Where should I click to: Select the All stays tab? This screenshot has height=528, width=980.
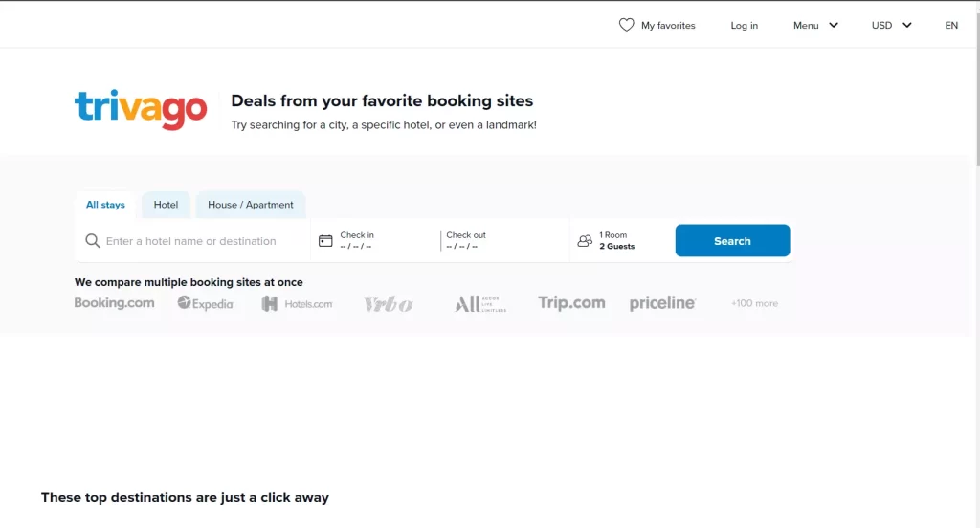point(105,205)
